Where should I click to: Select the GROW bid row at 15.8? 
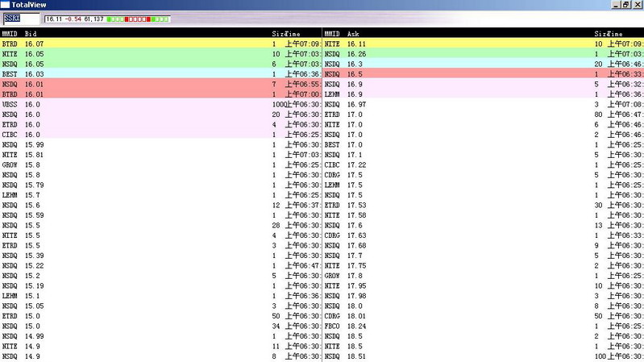(x=161, y=164)
